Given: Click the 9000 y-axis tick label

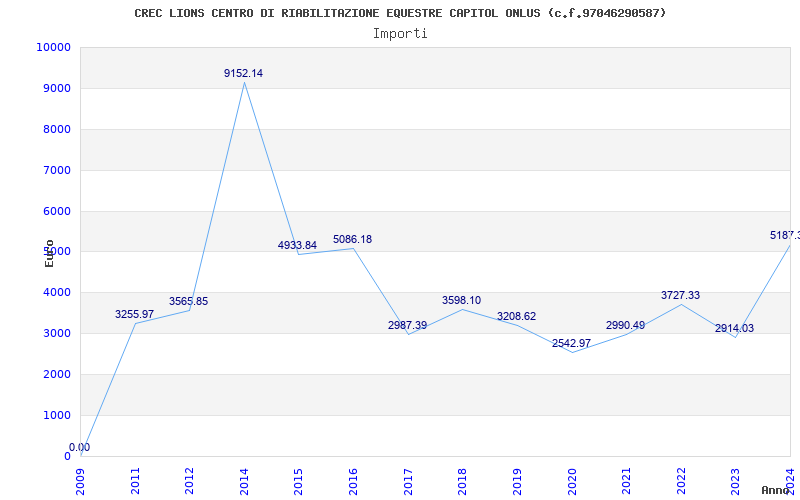Looking at the screenshot, I should (x=56, y=88).
